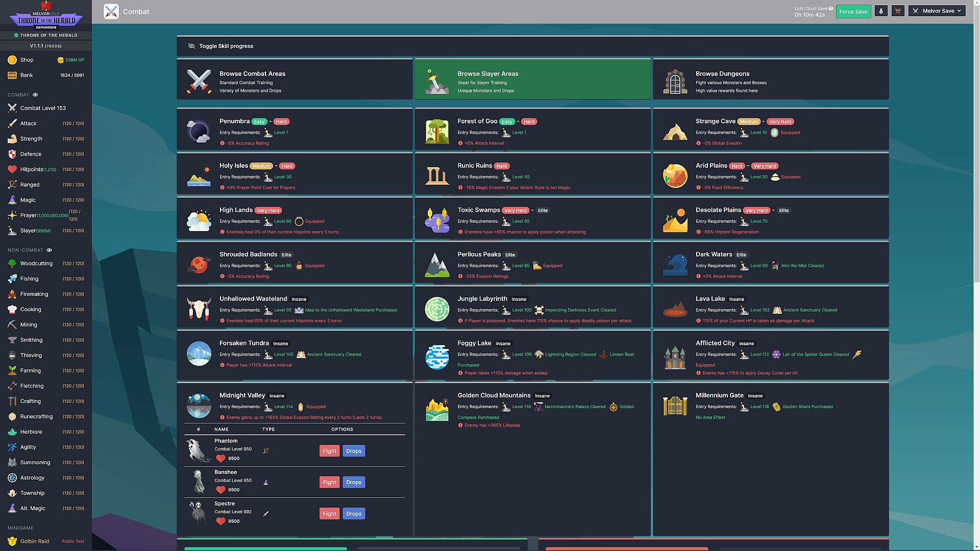980x551 pixels.
Task: Fight the Banshee monster
Action: point(329,483)
